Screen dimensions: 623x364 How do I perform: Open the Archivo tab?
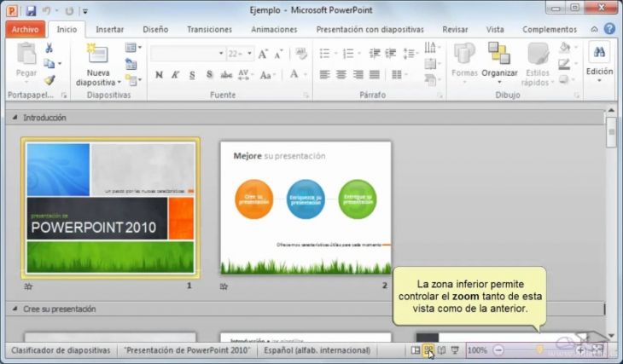[x=25, y=29]
